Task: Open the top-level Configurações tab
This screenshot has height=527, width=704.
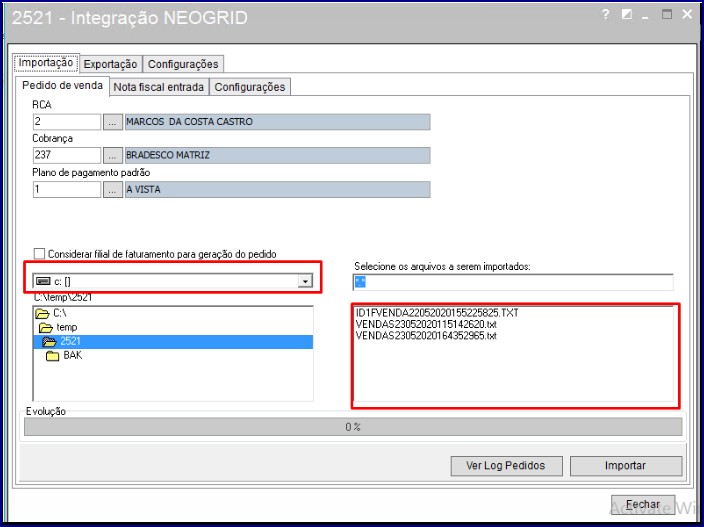Action: [x=183, y=64]
